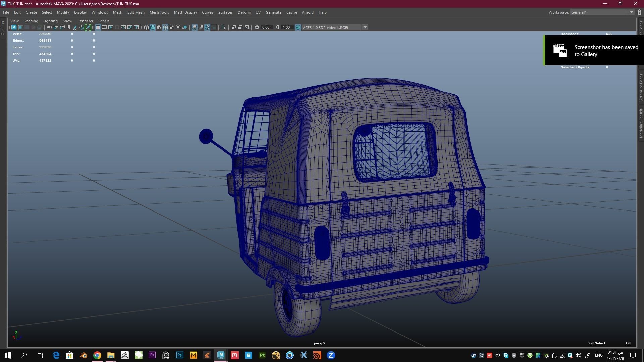Click the persp2 camera name label
Screen dimensions: 644x362
point(319,343)
